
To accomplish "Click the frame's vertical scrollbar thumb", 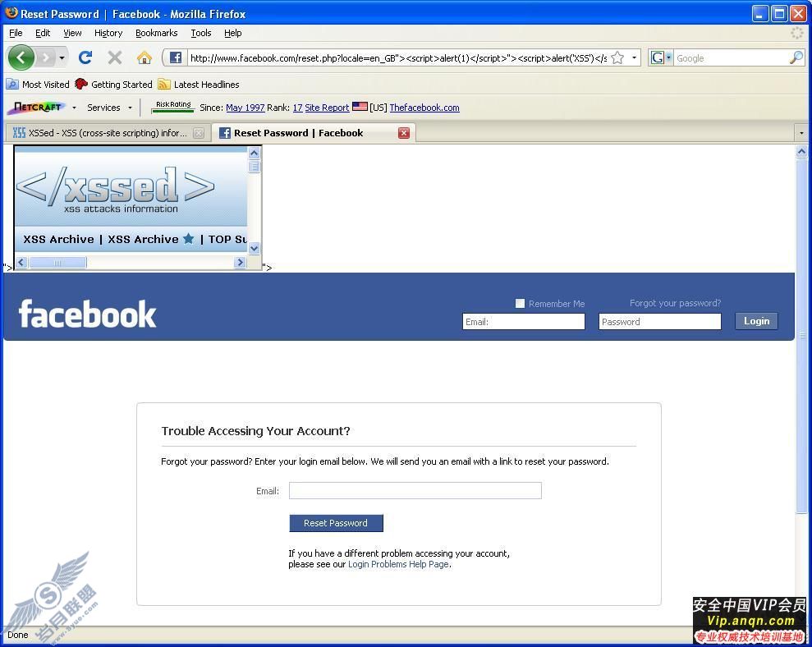I will click(254, 166).
